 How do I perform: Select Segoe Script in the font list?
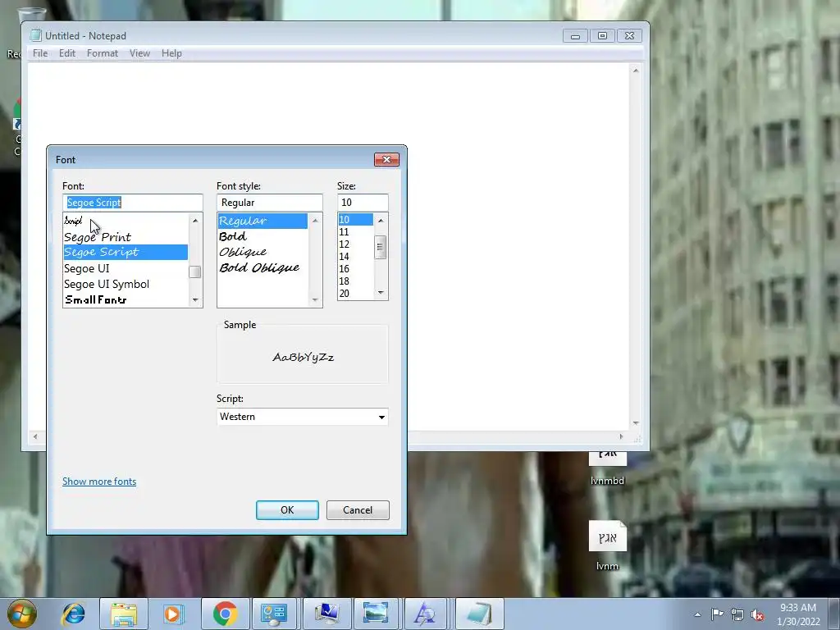pyautogui.click(x=126, y=253)
